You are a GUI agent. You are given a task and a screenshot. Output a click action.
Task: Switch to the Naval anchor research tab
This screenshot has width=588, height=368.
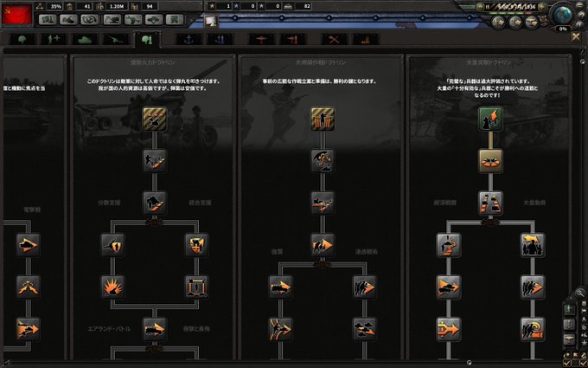pos(189,40)
